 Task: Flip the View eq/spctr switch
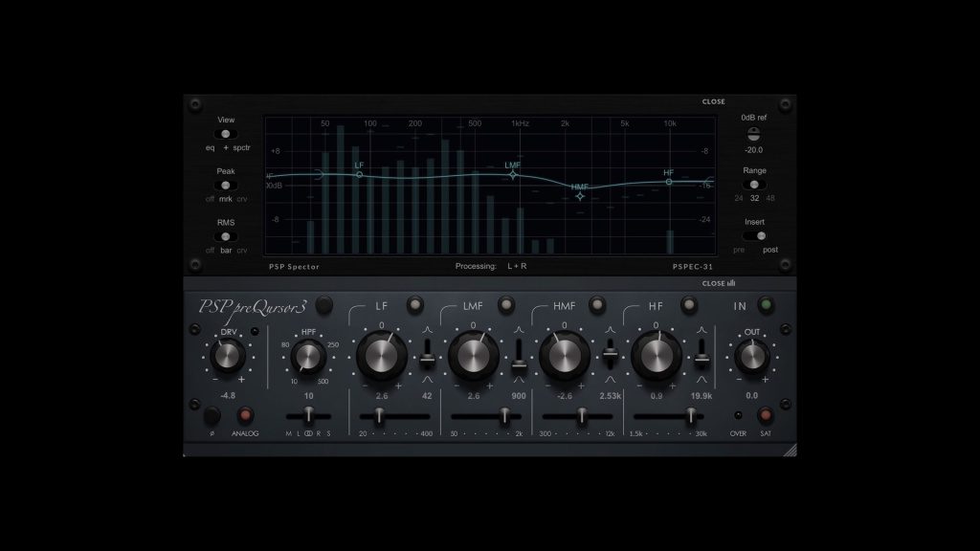pyautogui.click(x=226, y=135)
